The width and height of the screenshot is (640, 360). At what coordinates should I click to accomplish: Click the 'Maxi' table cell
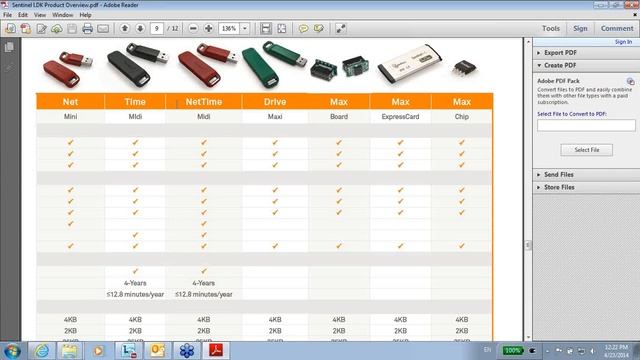275,117
